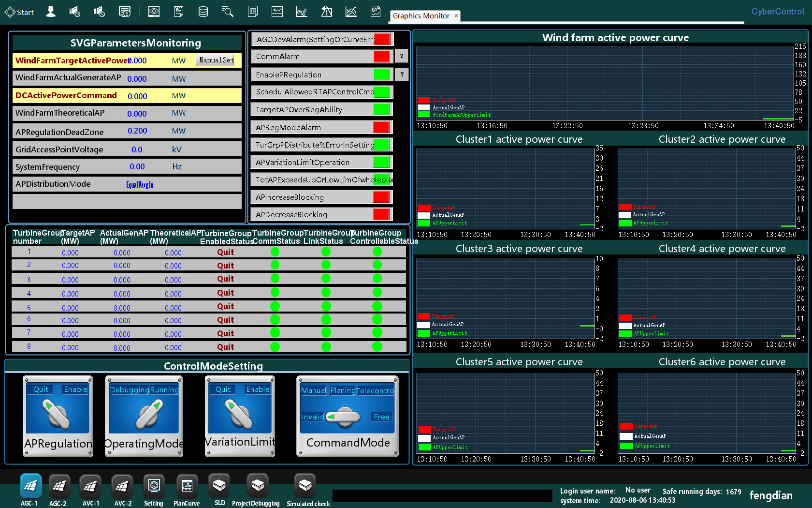Screen dimensions: 812x508
Task: Click the help button beside EnablePRegulation
Action: [x=402, y=75]
